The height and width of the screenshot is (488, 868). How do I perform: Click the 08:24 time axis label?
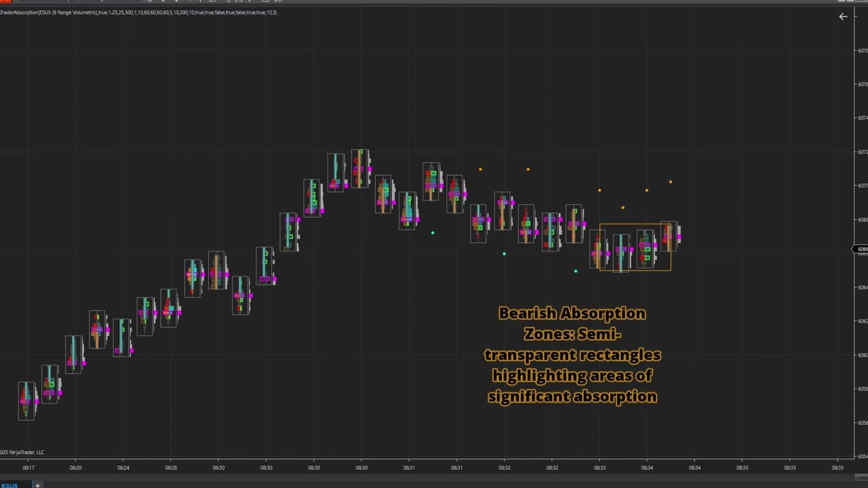(x=123, y=468)
